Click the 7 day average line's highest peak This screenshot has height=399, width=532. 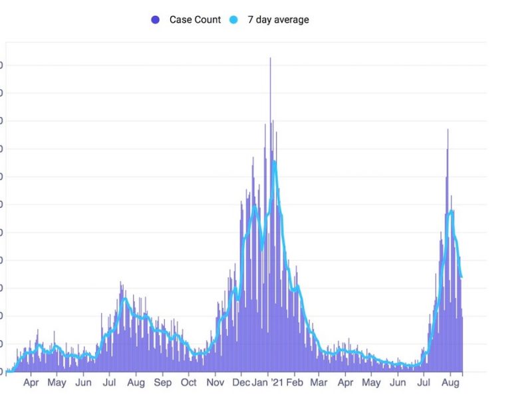pos(274,162)
